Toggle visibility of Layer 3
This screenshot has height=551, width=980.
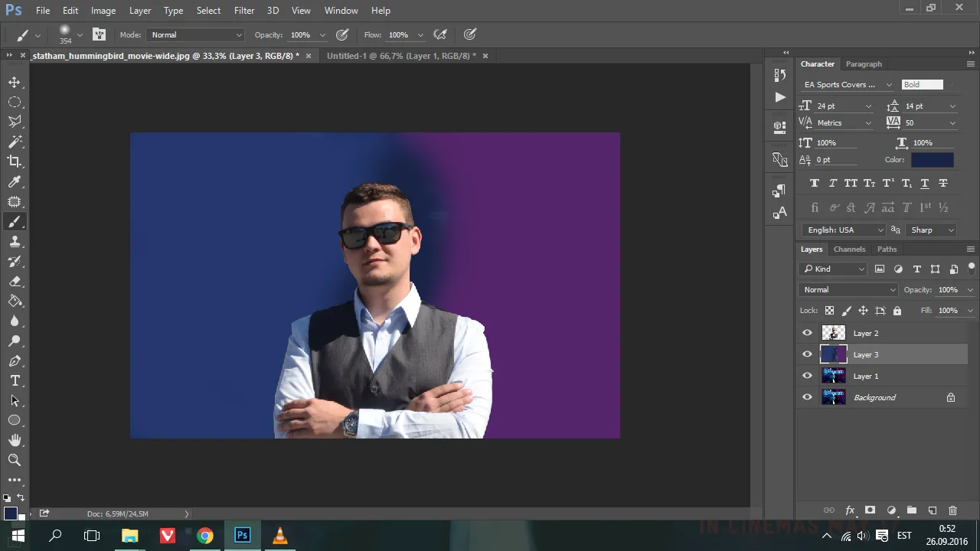[x=807, y=354]
